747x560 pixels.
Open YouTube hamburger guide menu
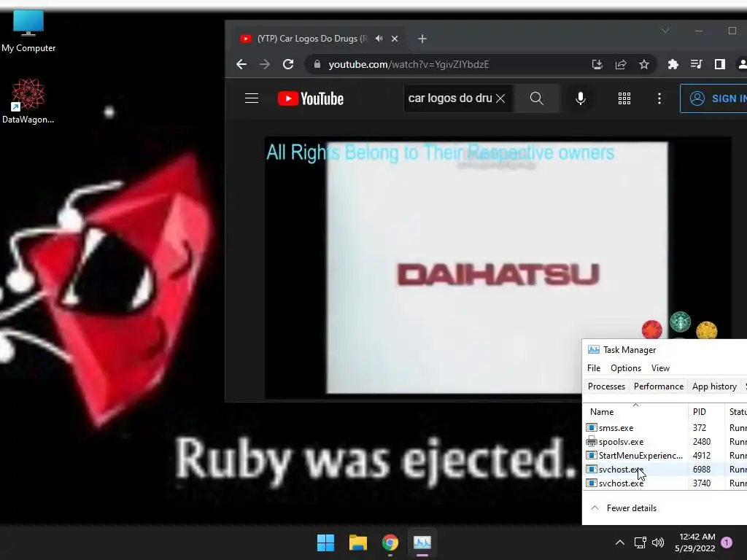[252, 98]
